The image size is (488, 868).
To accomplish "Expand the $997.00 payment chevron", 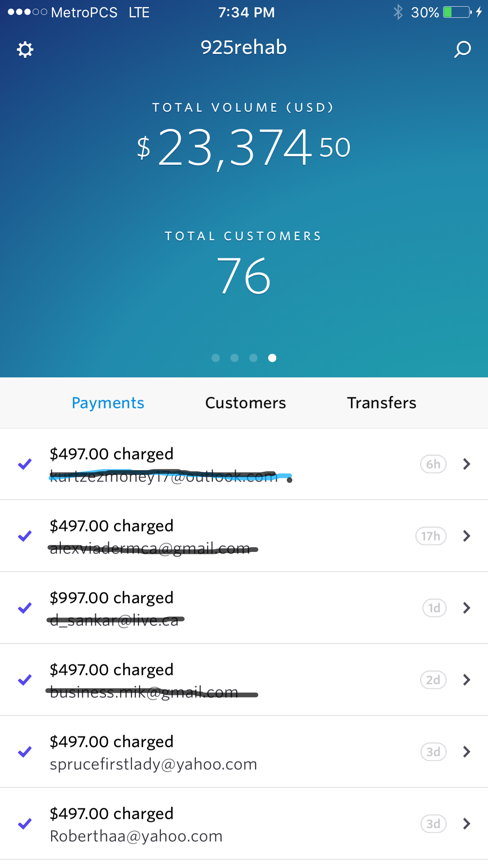I will point(466,608).
